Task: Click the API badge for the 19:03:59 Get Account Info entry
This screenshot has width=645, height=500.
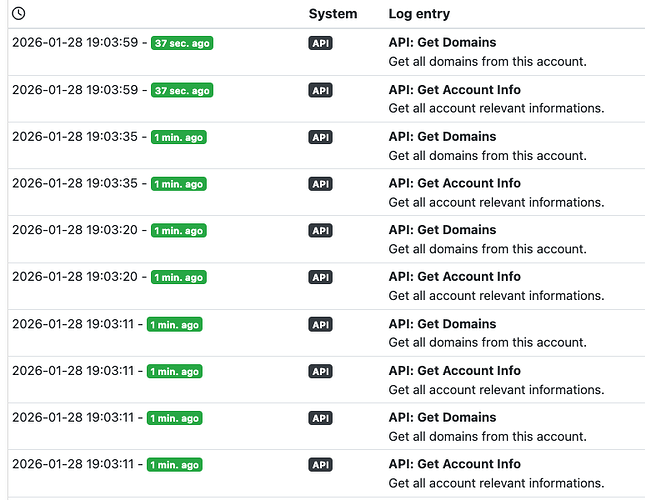Action: (x=320, y=90)
